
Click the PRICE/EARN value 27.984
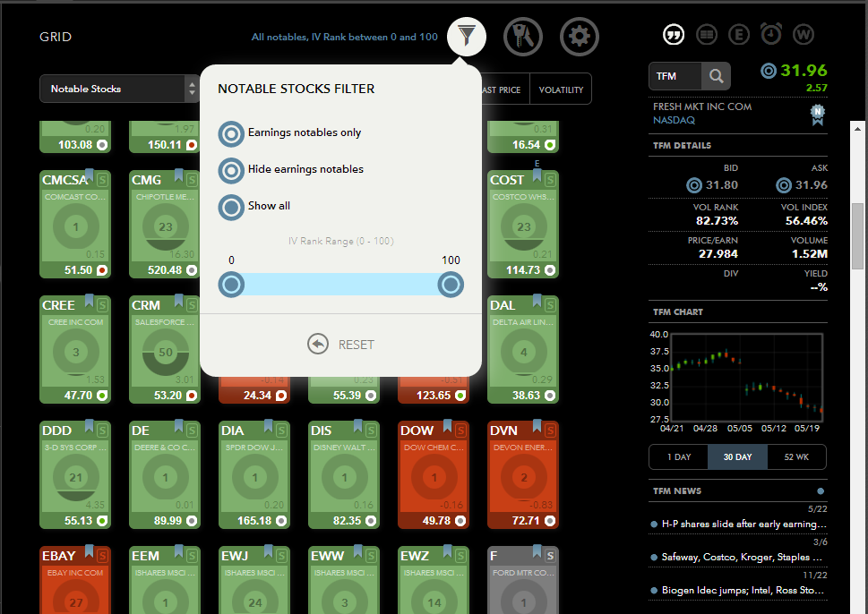click(x=718, y=254)
